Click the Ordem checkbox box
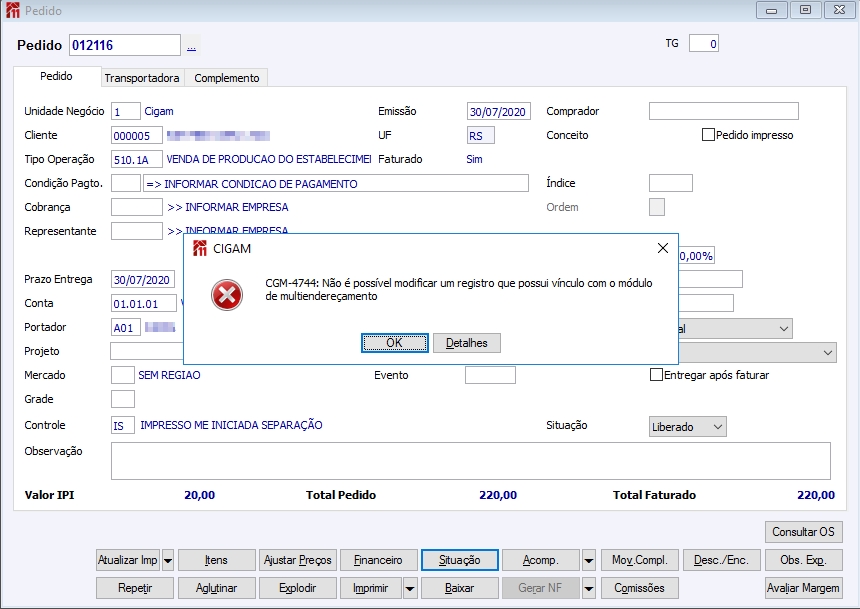The height and width of the screenshot is (609, 860). point(657,207)
